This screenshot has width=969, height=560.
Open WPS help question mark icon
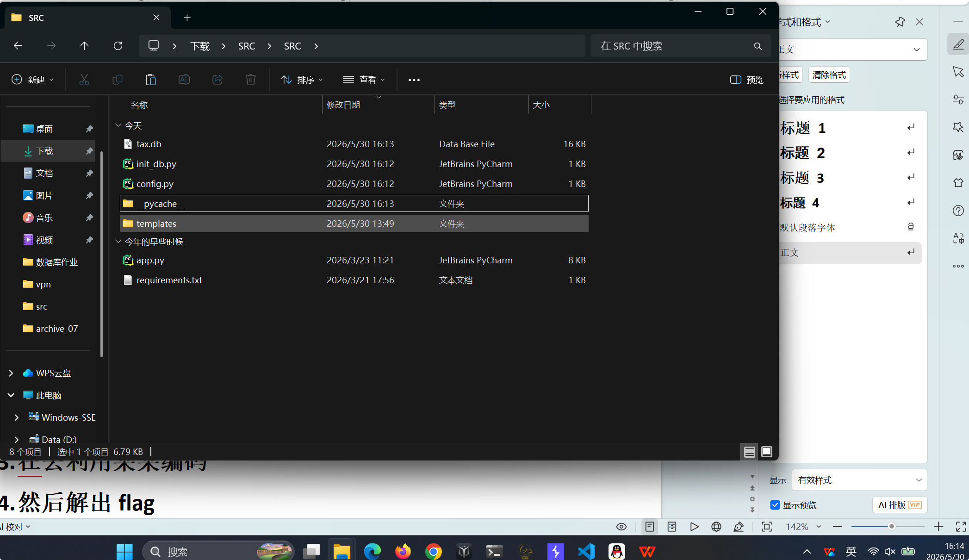958,211
